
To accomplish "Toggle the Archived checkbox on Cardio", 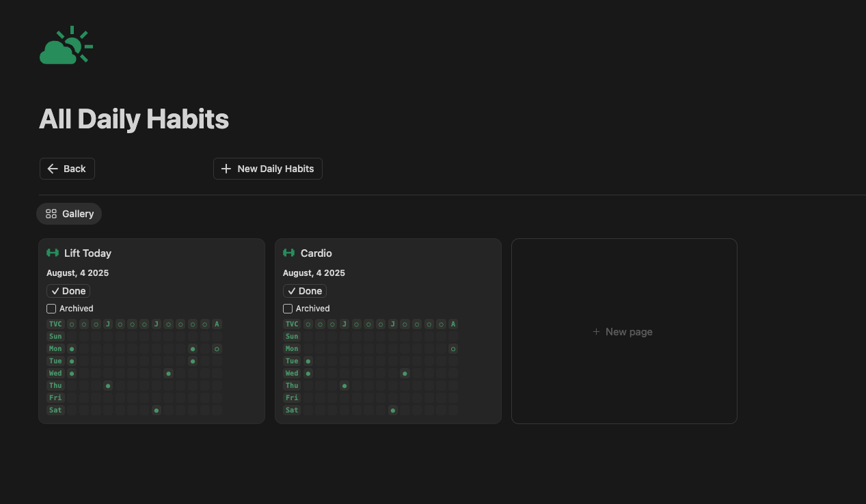I will coord(288,309).
